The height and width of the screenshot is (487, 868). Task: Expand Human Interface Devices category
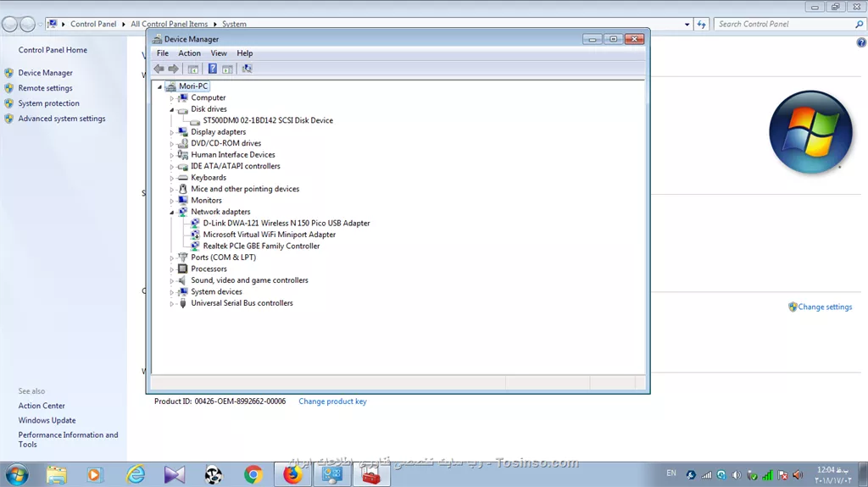point(171,155)
